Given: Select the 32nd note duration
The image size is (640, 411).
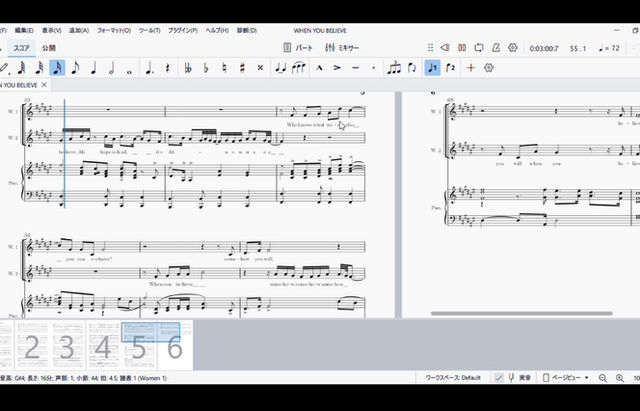Looking at the screenshot, I should 39,68.
